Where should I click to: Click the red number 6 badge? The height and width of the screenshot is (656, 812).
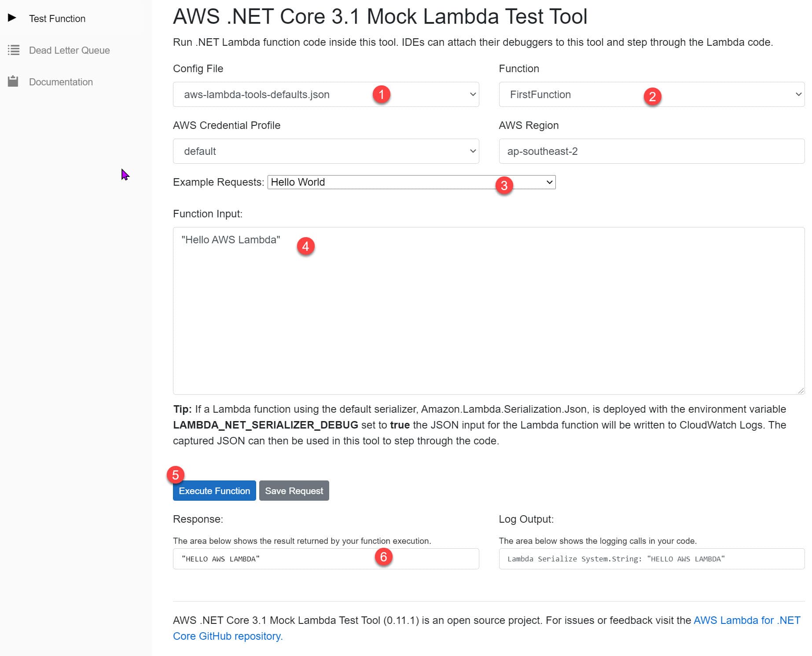coord(383,557)
